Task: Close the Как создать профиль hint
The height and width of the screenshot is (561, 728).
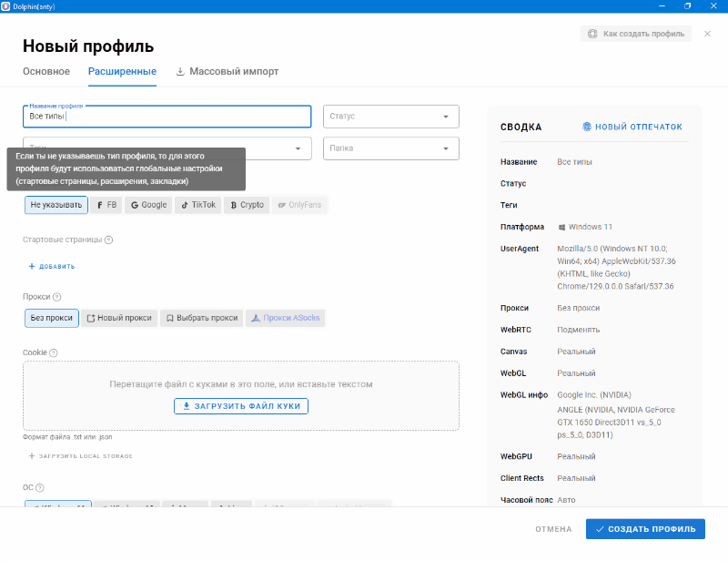Action: click(x=704, y=34)
